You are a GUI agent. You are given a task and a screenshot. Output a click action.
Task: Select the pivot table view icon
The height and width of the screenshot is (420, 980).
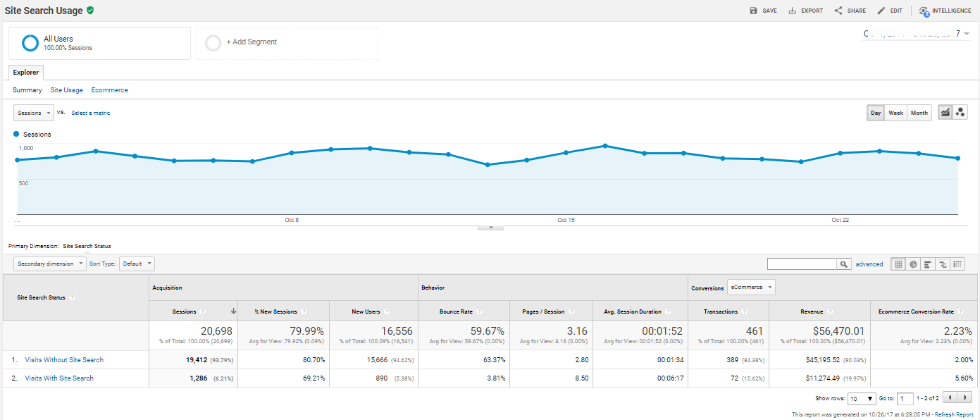[x=957, y=264]
